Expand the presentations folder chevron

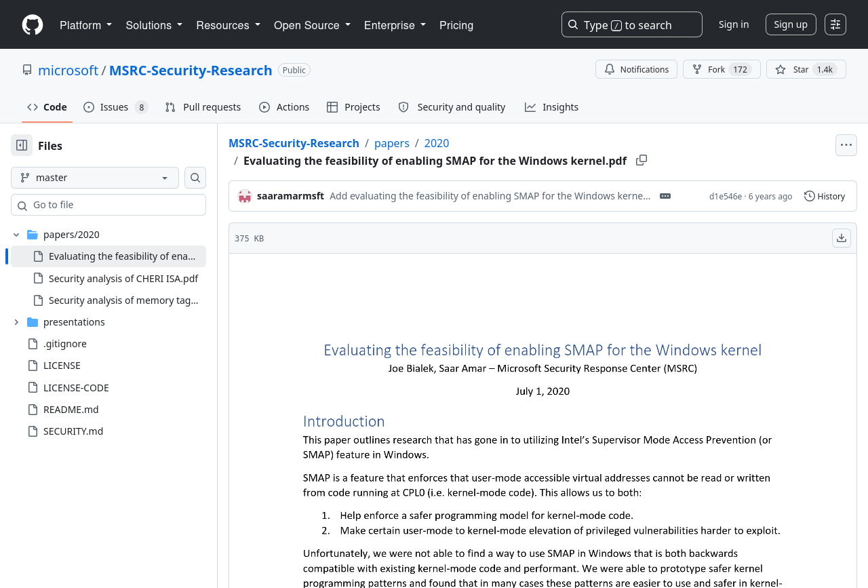(16, 321)
